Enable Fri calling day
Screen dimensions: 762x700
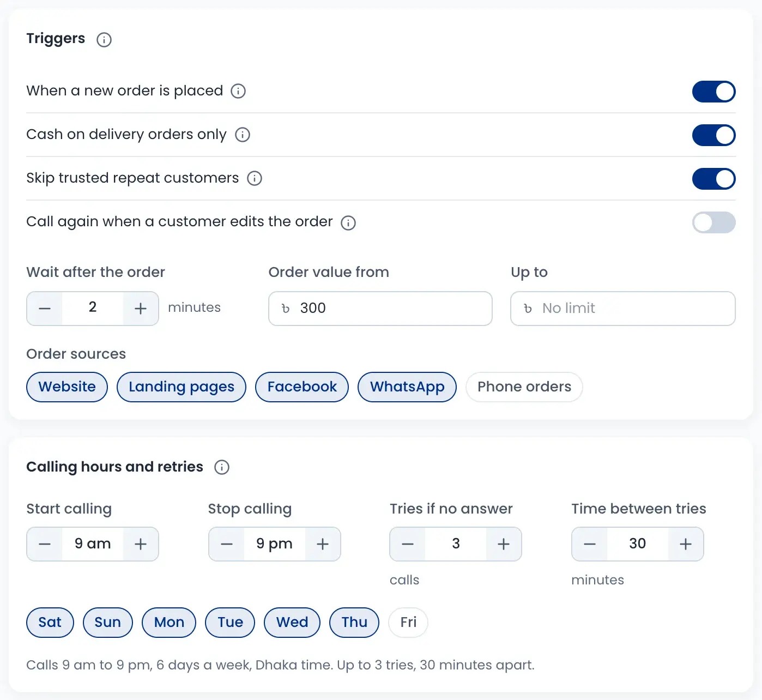point(408,623)
